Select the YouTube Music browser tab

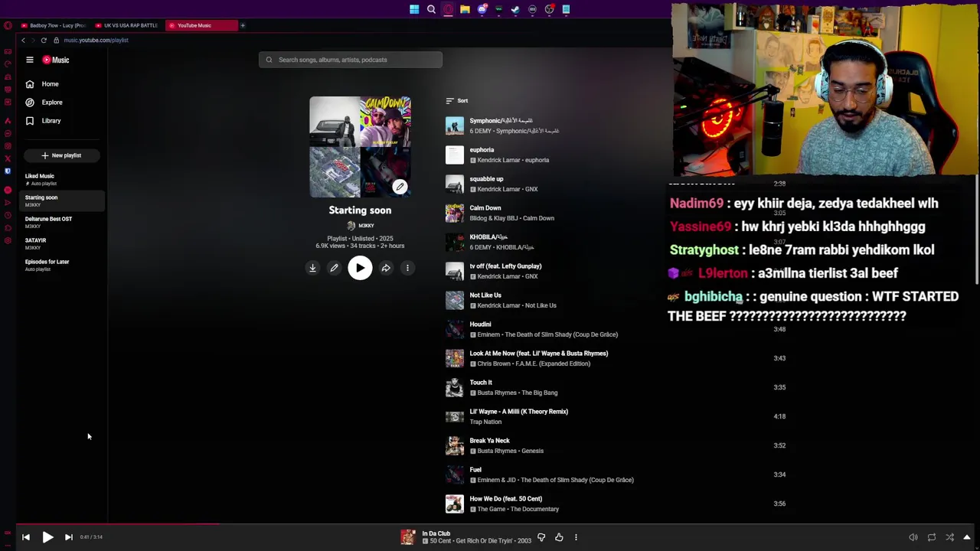pos(201,25)
